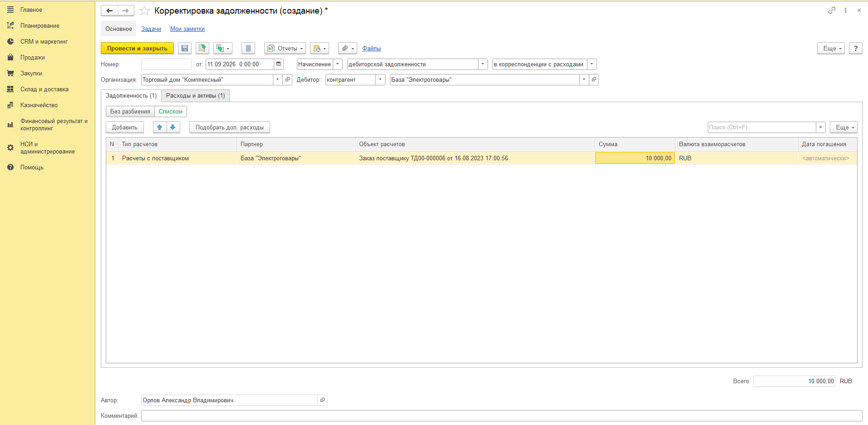This screenshot has width=868, height=425.
Task: Click the save (diskette) icon
Action: click(x=185, y=48)
